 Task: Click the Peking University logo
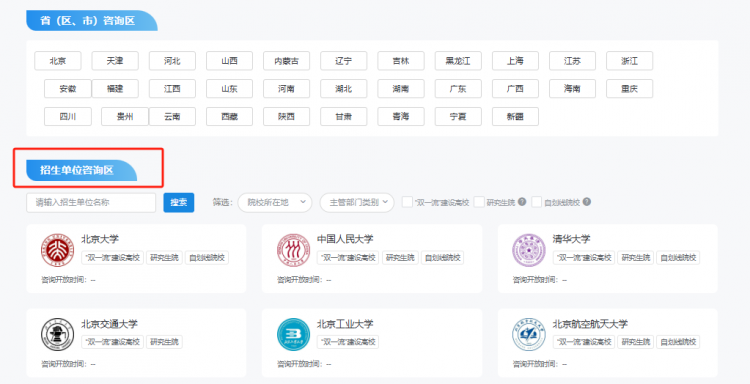coord(57,250)
